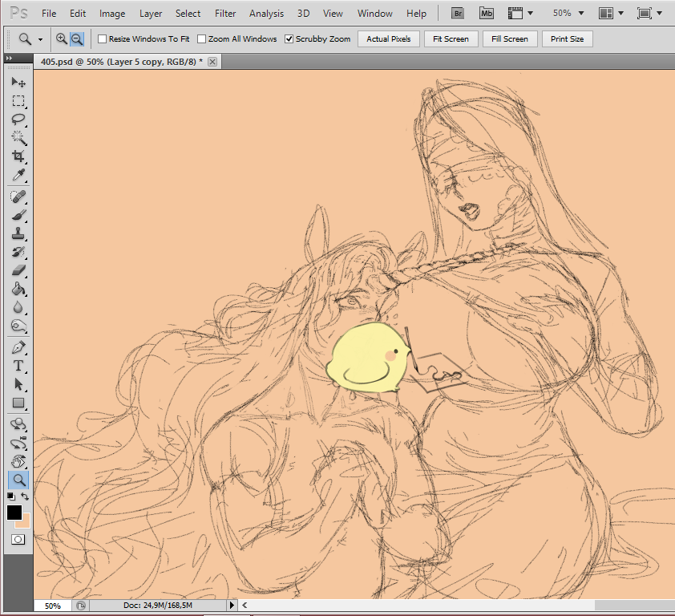
Task: Click the black foreground color swatch
Action: (x=14, y=513)
